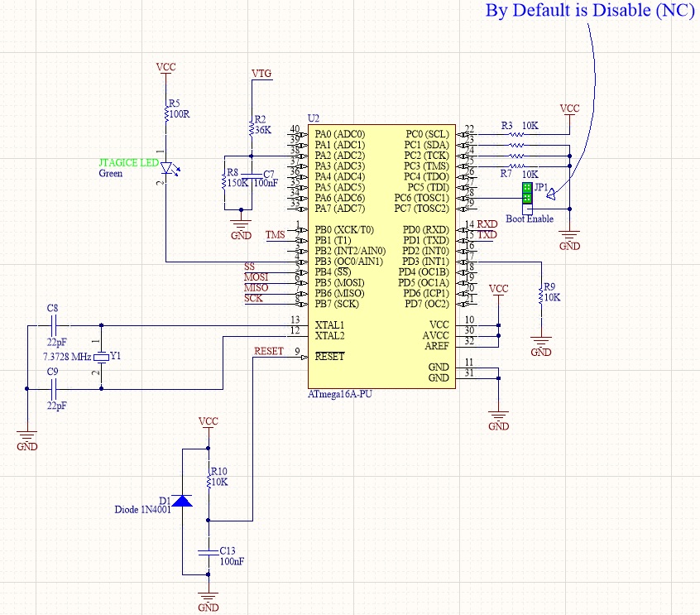Click the 'Boot Enable' text

pos(530,219)
